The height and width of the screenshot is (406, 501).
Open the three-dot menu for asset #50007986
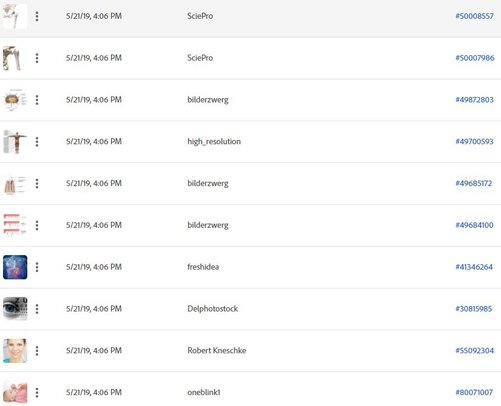pos(37,58)
